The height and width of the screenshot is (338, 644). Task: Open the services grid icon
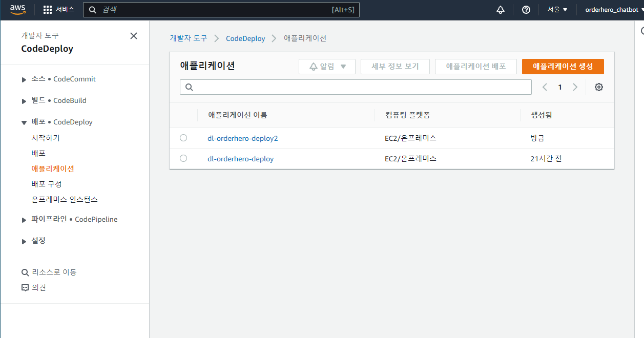click(x=48, y=10)
